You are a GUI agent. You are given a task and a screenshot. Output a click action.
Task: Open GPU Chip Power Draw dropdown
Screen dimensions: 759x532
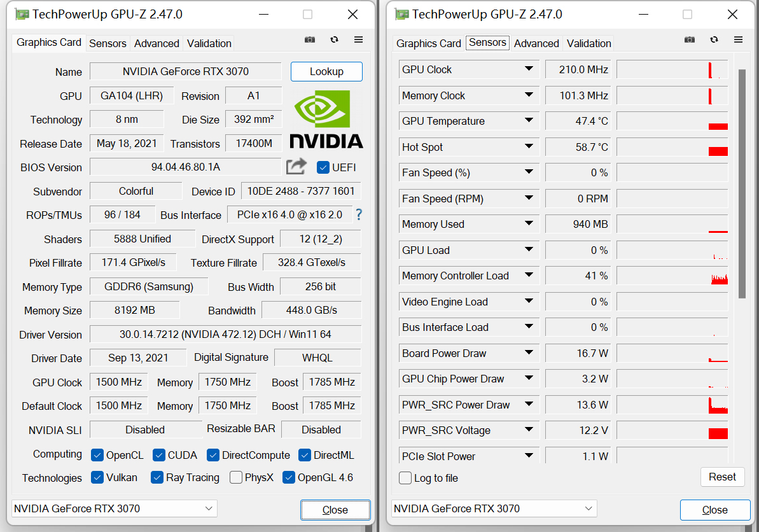tap(529, 378)
